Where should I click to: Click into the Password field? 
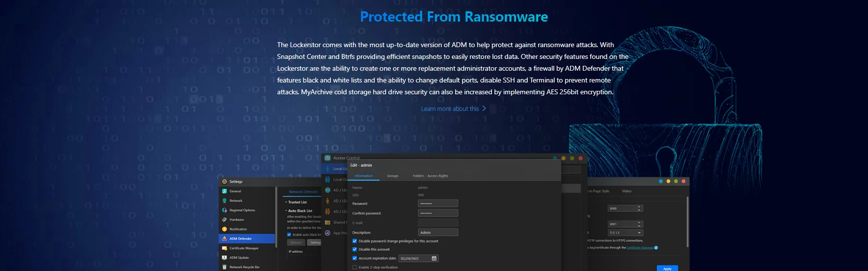coord(438,203)
